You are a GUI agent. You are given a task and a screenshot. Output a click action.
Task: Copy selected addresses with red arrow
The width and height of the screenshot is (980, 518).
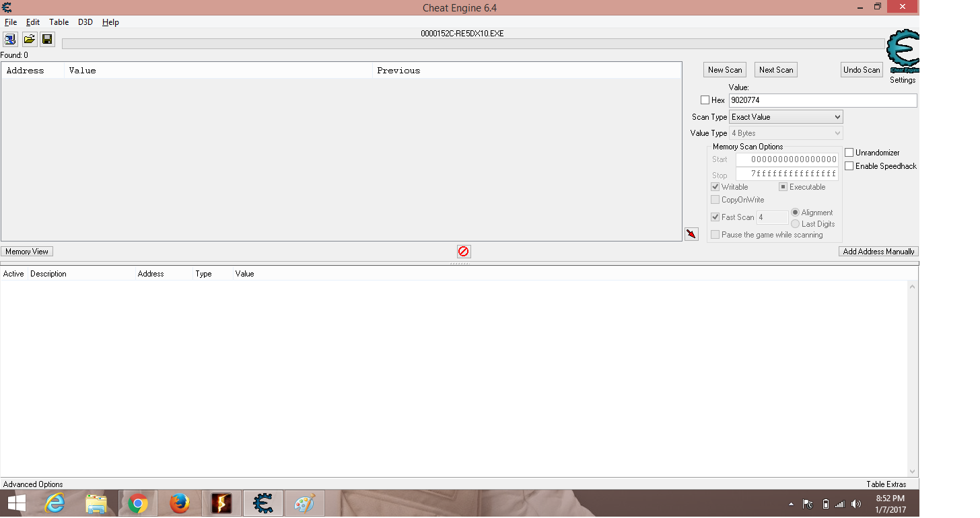[691, 234]
